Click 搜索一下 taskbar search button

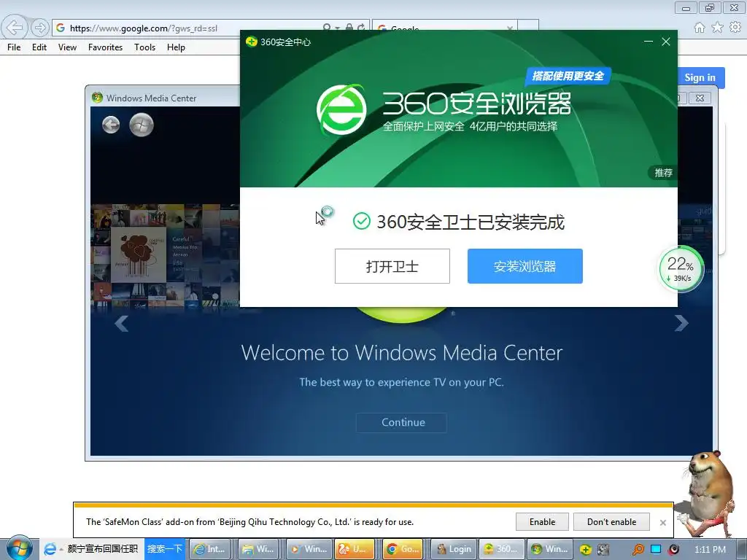[164, 549]
